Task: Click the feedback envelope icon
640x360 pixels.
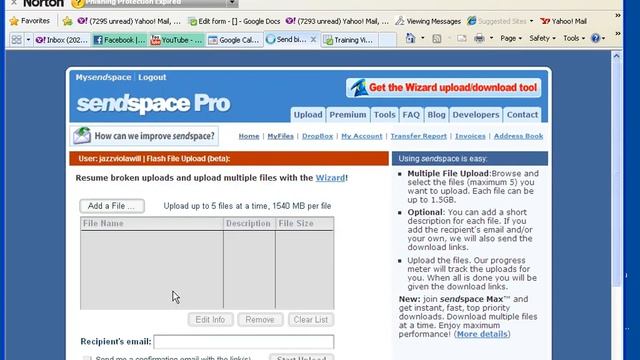Action: coord(82,136)
